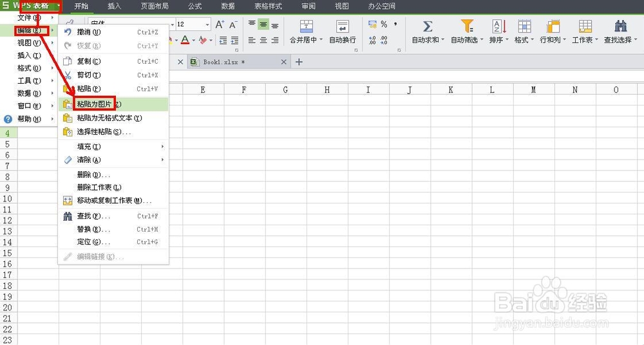
Task: Click the clear format eraser icon
Action: pyautogui.click(x=202, y=40)
